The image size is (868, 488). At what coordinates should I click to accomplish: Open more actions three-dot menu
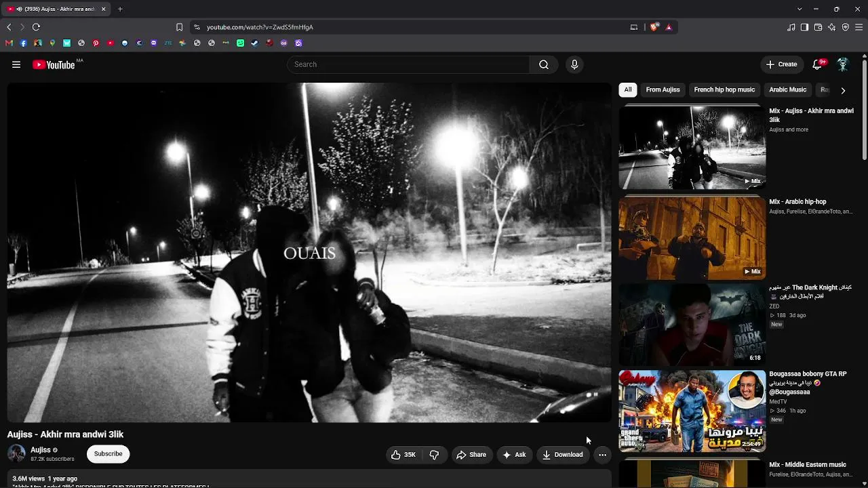click(x=602, y=455)
